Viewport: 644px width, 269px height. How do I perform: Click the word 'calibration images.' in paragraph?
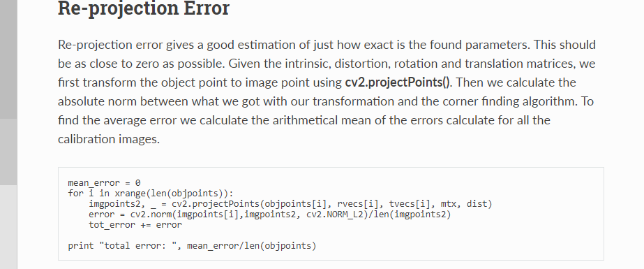tap(109, 139)
